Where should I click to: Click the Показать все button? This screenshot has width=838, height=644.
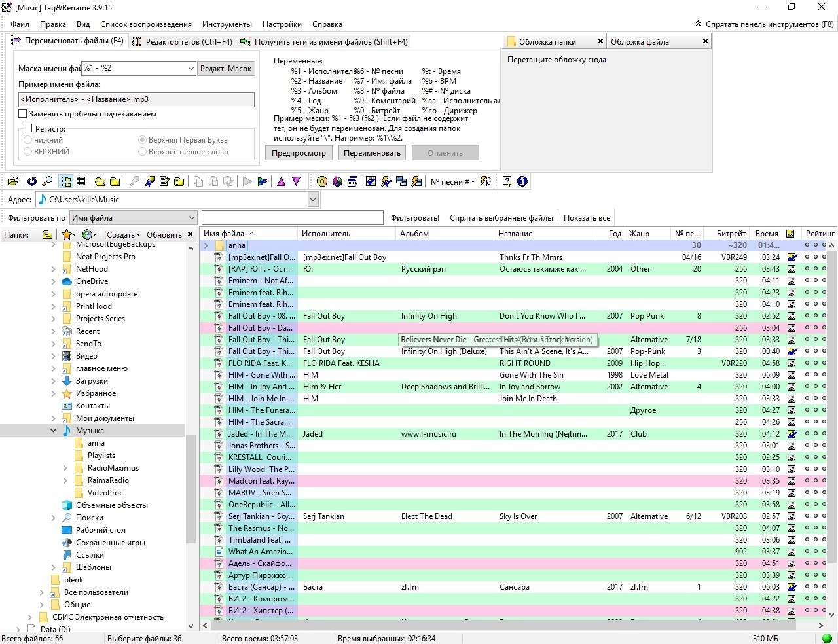(587, 218)
